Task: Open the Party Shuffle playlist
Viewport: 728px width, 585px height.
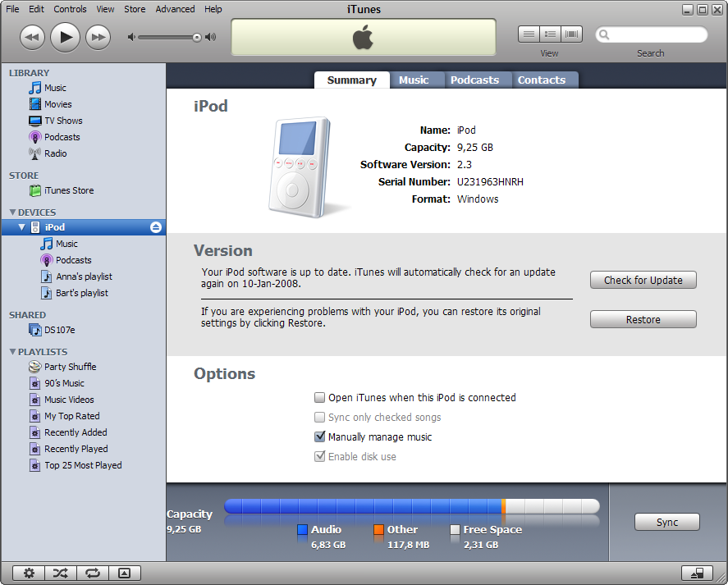Action: [x=70, y=367]
